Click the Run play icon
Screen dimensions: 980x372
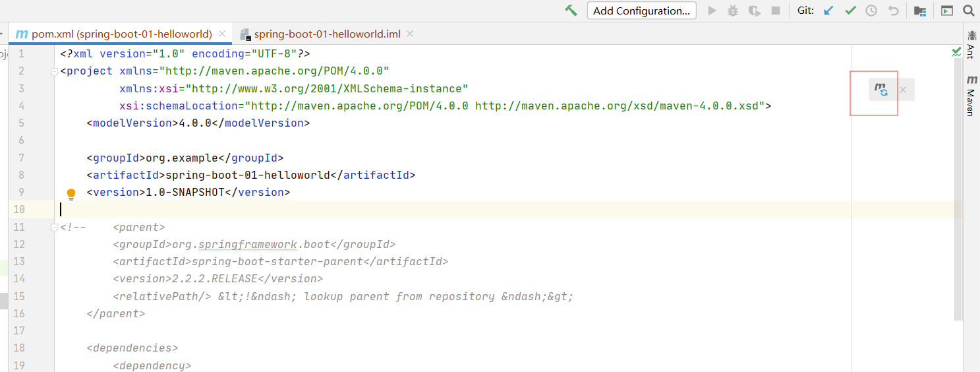pyautogui.click(x=712, y=11)
